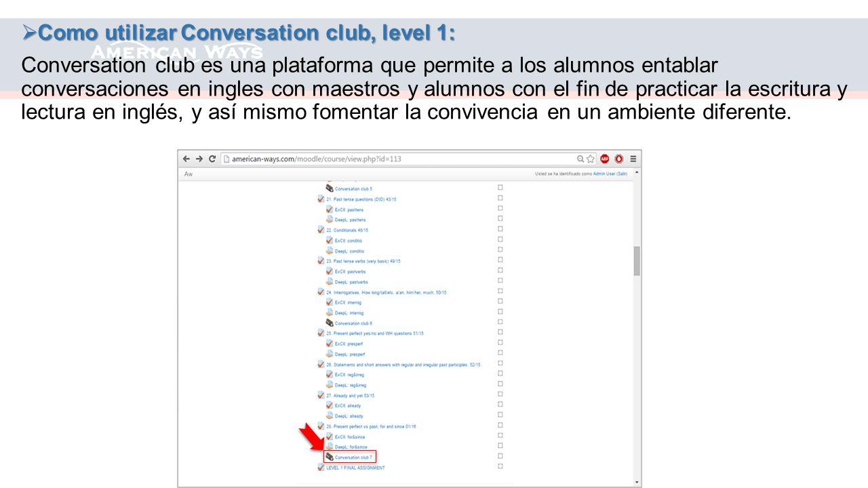Tick the checkbox for 23. Past tense verbs
This screenshot has width=868, height=488.
pyautogui.click(x=500, y=260)
